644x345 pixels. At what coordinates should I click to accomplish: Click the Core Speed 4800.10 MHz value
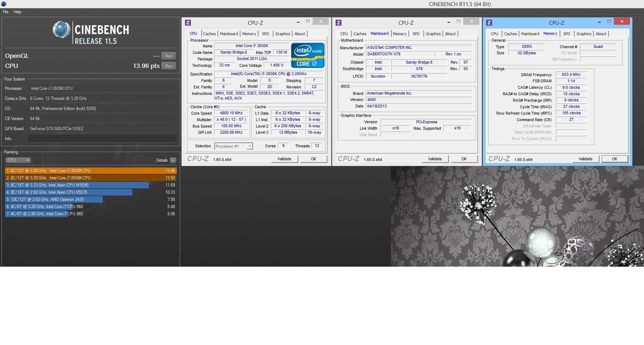(231, 113)
